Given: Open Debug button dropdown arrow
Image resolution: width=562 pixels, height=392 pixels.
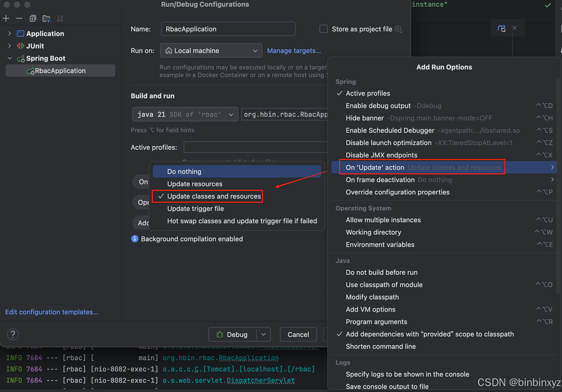Looking at the screenshot, I should pyautogui.click(x=264, y=334).
